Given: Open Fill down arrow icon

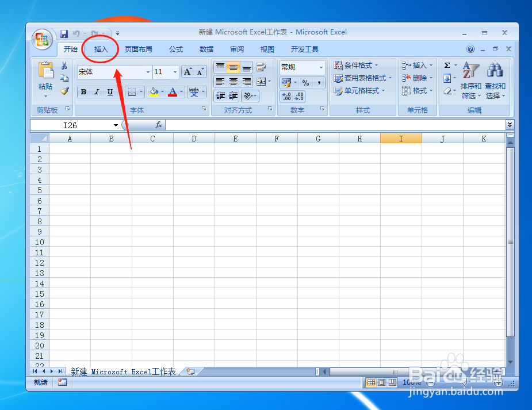Looking at the screenshot, I should click(x=447, y=78).
